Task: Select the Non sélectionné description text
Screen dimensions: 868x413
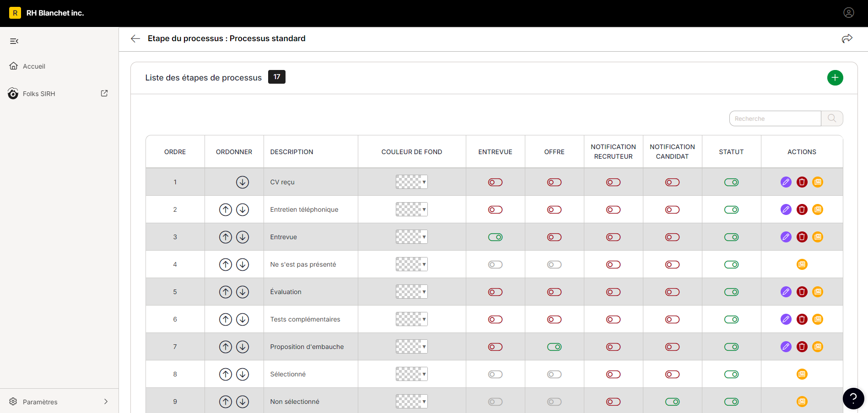Action: pos(295,402)
